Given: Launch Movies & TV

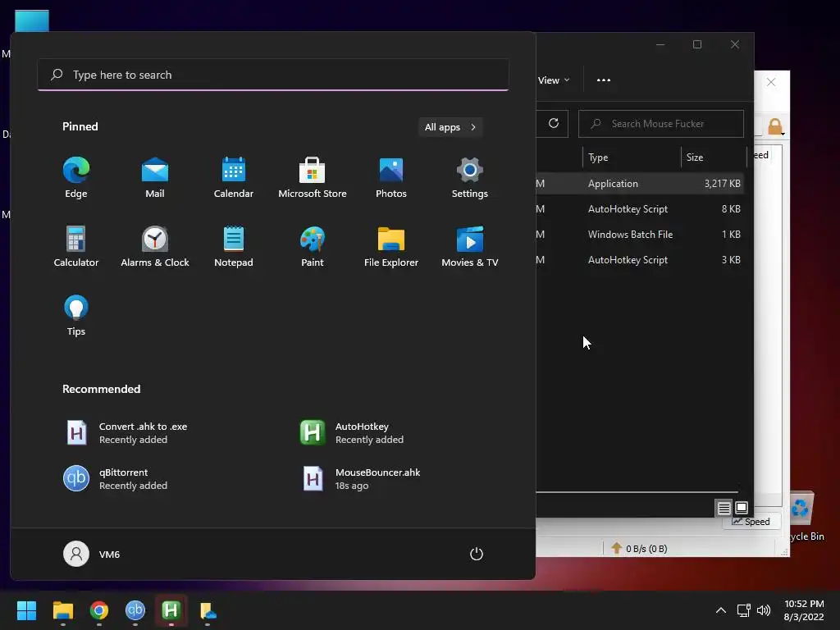Looking at the screenshot, I should [x=470, y=246].
